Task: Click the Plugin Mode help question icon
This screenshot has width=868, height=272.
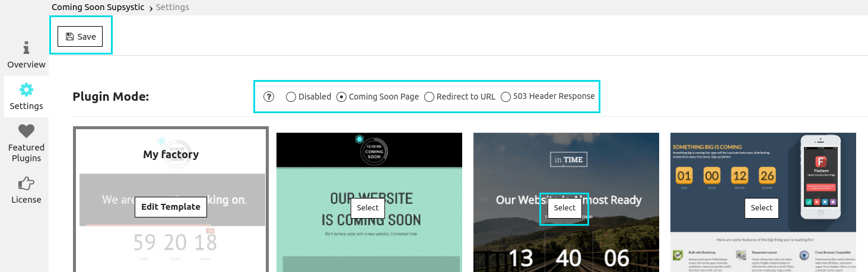Action: coord(269,97)
